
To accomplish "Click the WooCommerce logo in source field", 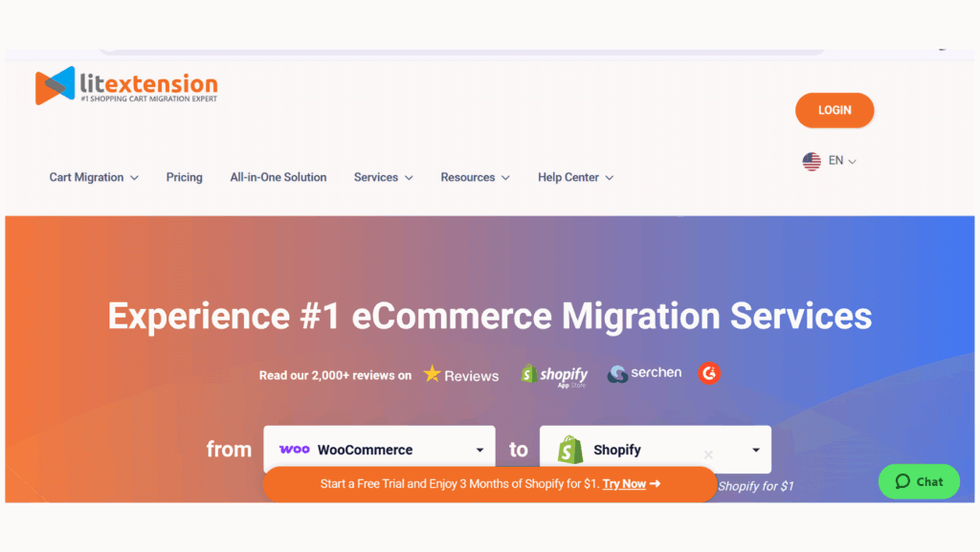I will 294,450.
